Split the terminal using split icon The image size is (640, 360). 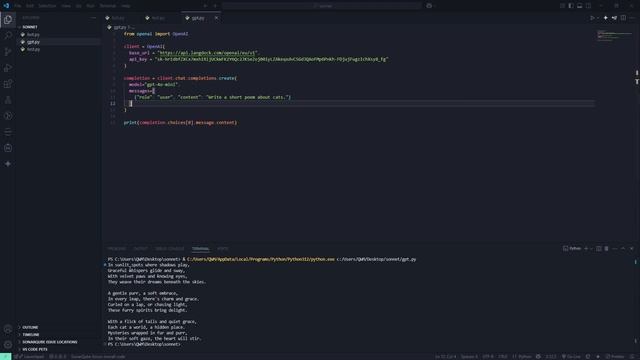click(599, 249)
